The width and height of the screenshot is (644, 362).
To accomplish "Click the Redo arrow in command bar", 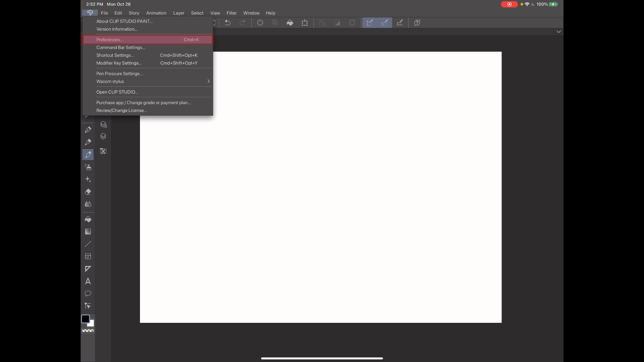I will (243, 23).
